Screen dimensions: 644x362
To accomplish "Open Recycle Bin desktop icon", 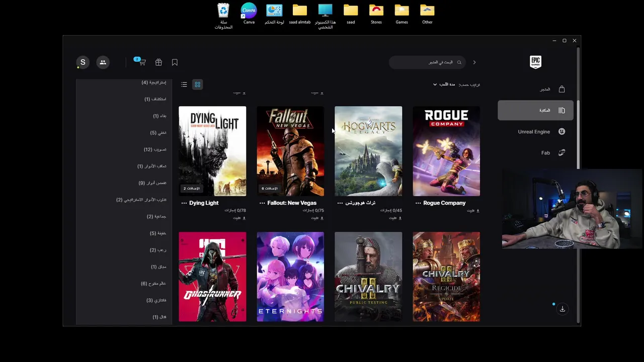I will tap(223, 16).
